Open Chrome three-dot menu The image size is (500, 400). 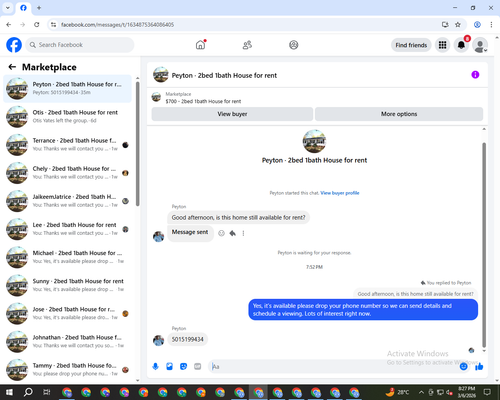click(x=491, y=25)
